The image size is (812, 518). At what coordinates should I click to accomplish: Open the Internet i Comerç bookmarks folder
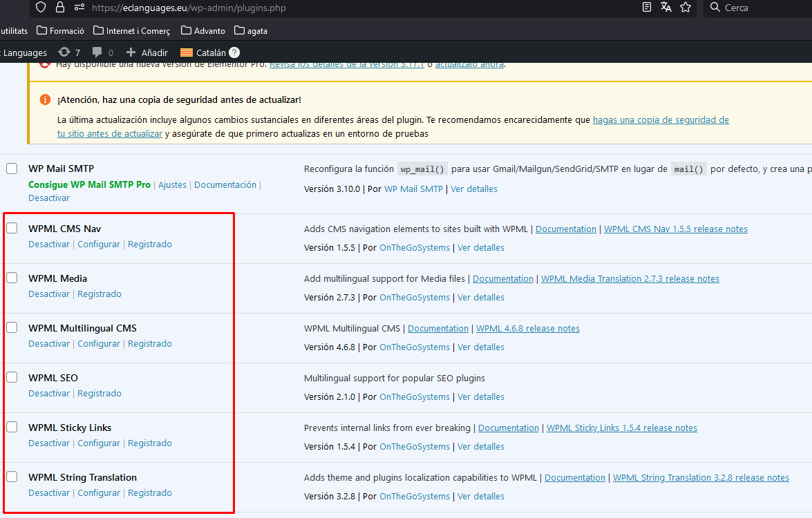coord(131,31)
